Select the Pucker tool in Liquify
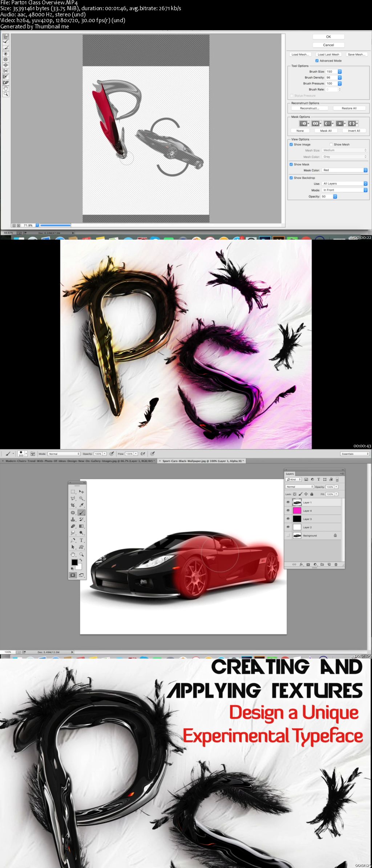 pos(6,59)
